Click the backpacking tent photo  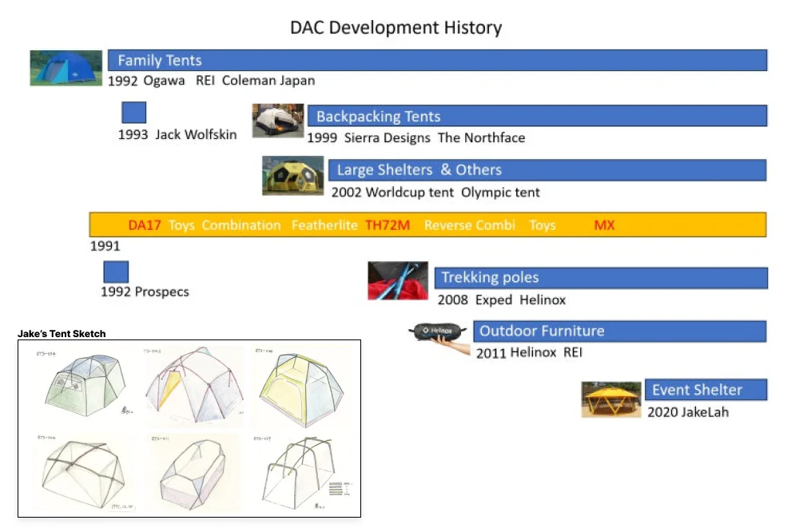tap(278, 121)
